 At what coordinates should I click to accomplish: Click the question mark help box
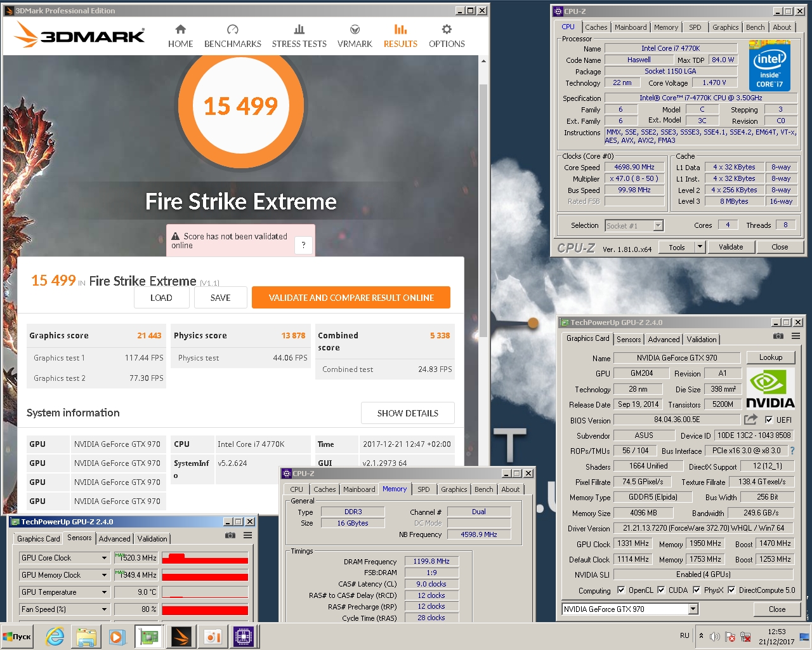pos(303,245)
